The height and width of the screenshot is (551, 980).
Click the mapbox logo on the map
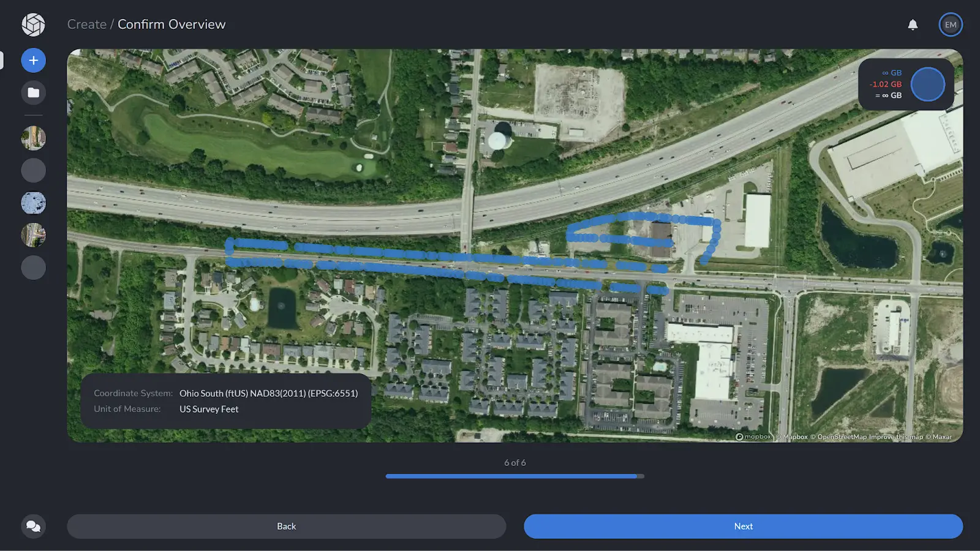tap(753, 437)
